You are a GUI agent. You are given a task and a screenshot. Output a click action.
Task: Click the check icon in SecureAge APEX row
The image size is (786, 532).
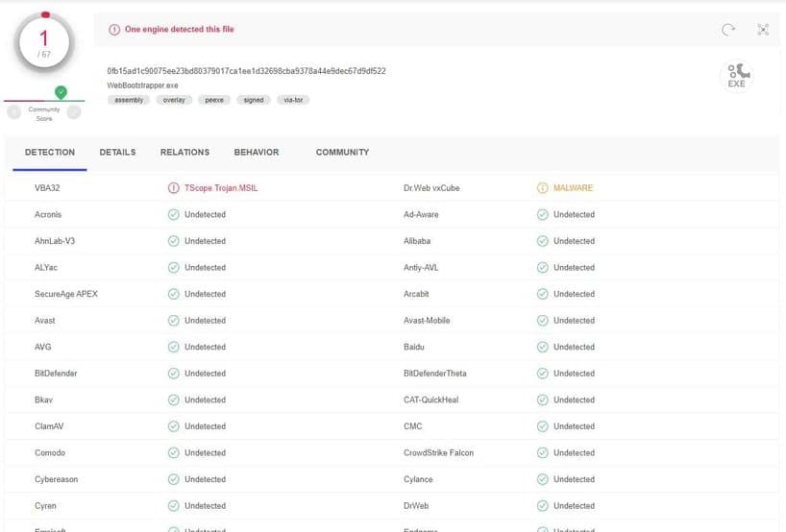174,294
